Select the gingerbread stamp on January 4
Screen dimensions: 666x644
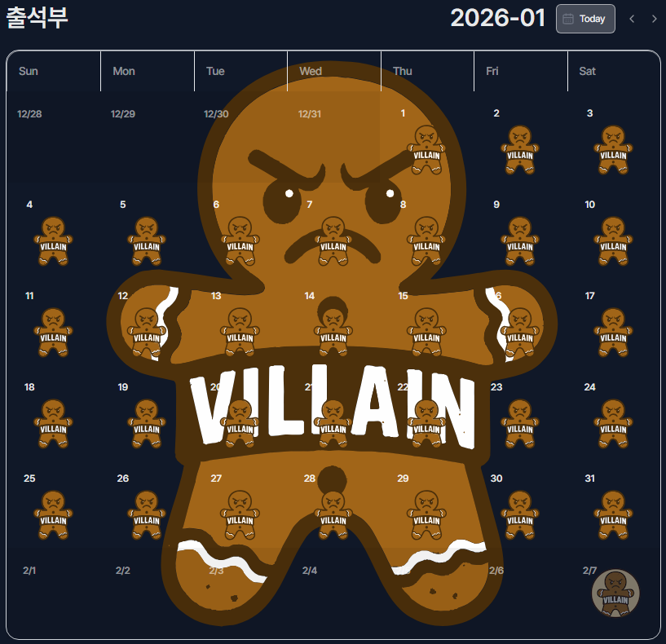pos(53,240)
